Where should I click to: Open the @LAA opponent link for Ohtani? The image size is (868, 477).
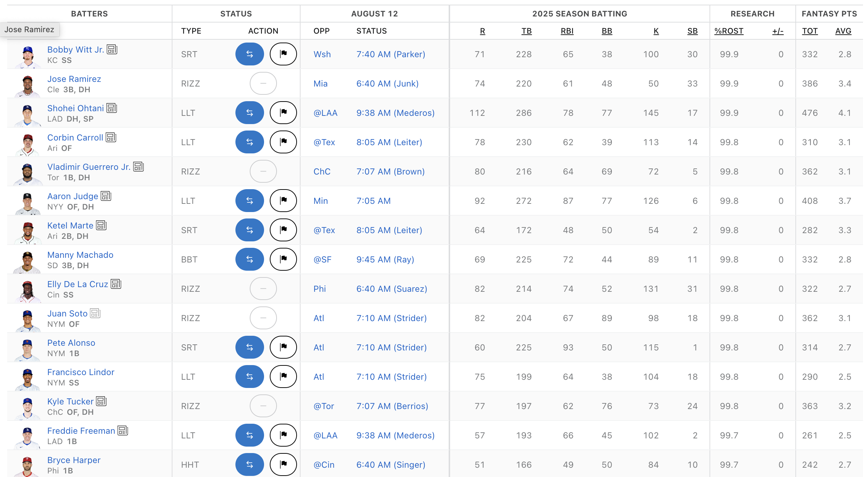coord(325,113)
